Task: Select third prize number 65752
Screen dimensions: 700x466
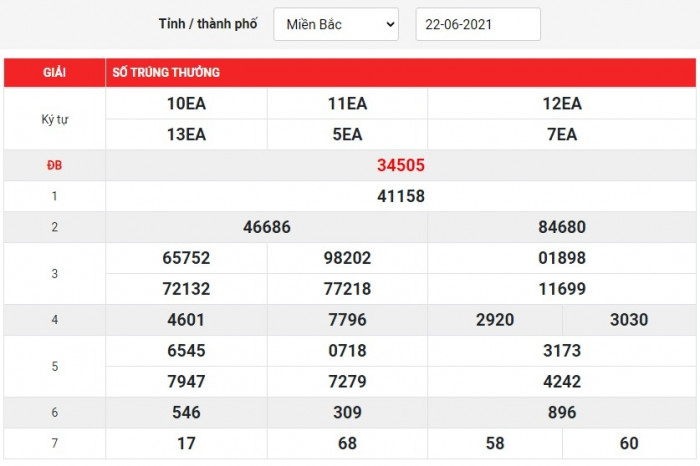Action: 186,258
